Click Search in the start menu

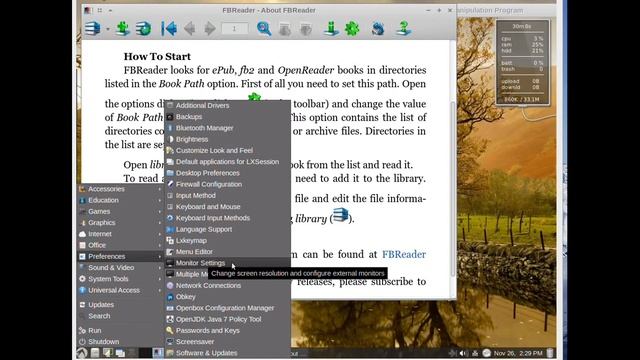[x=120, y=316]
